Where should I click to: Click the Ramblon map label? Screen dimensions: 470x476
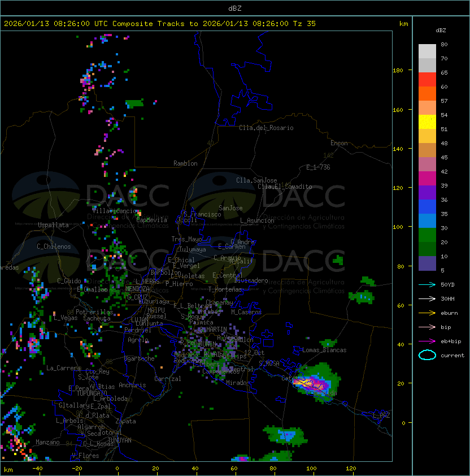coord(185,163)
